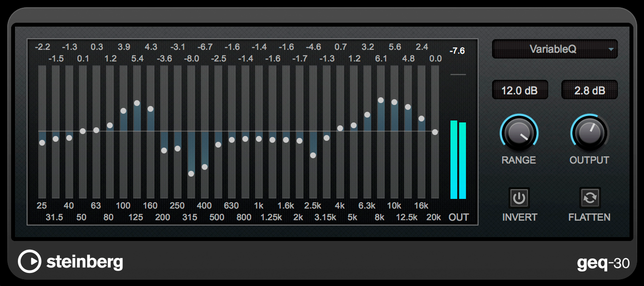Click the 400 Hz band slider handle
This screenshot has height=286, width=644.
(x=205, y=167)
